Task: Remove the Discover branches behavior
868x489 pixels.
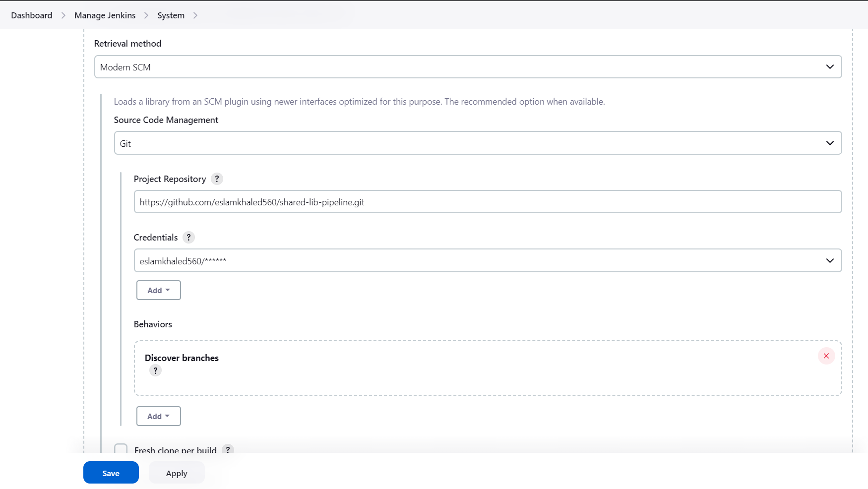Action: coord(826,356)
